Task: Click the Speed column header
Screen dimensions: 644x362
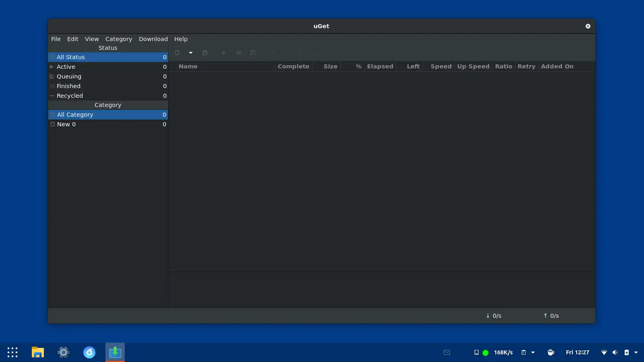Action: tap(438, 66)
